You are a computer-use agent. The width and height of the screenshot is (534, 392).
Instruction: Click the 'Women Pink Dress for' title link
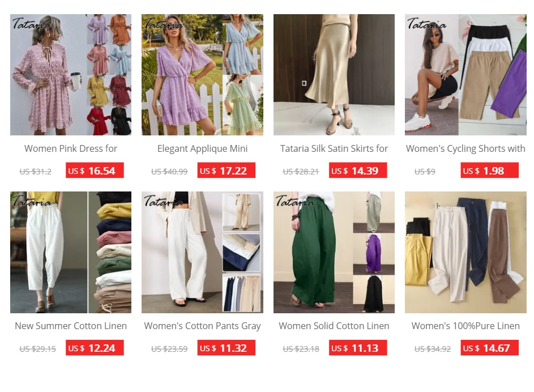[71, 148]
